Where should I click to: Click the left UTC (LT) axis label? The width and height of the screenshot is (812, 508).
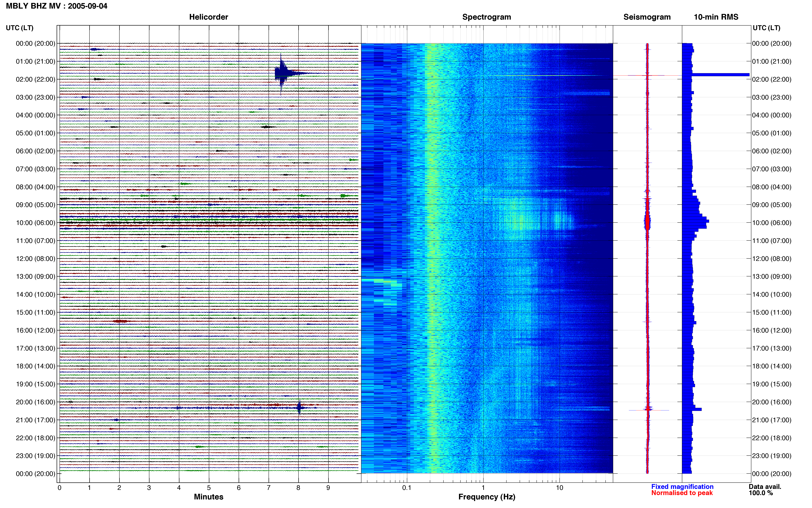tap(19, 28)
